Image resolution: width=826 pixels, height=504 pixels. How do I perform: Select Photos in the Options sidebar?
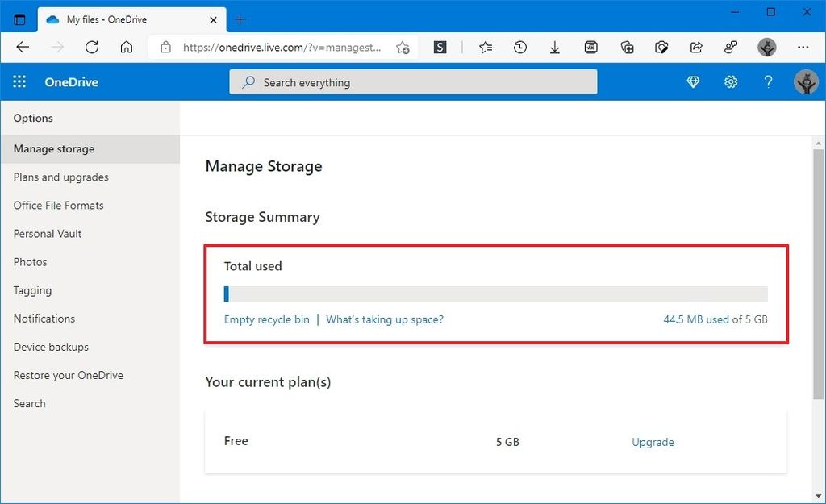click(x=31, y=261)
